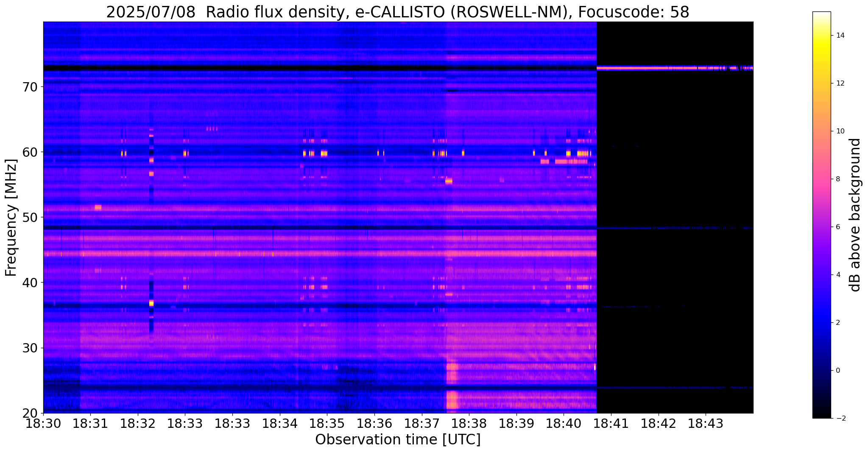
Task: Click the colorbar tick labeled 4
Action: pyautogui.click(x=837, y=275)
